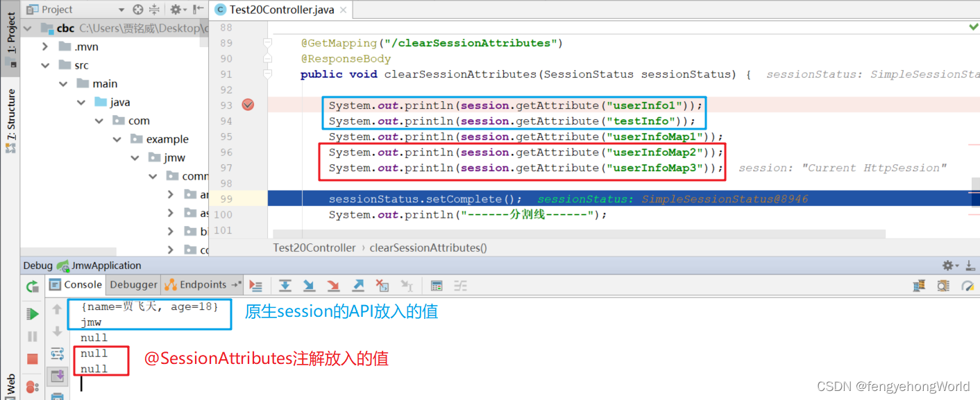Select the Step Over icon
Viewport: 980px width, 400px height.
point(285,285)
